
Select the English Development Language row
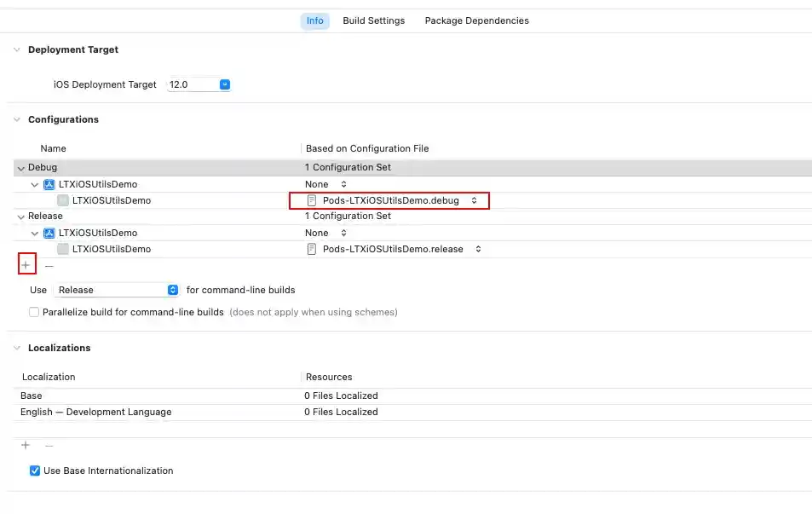tap(95, 412)
